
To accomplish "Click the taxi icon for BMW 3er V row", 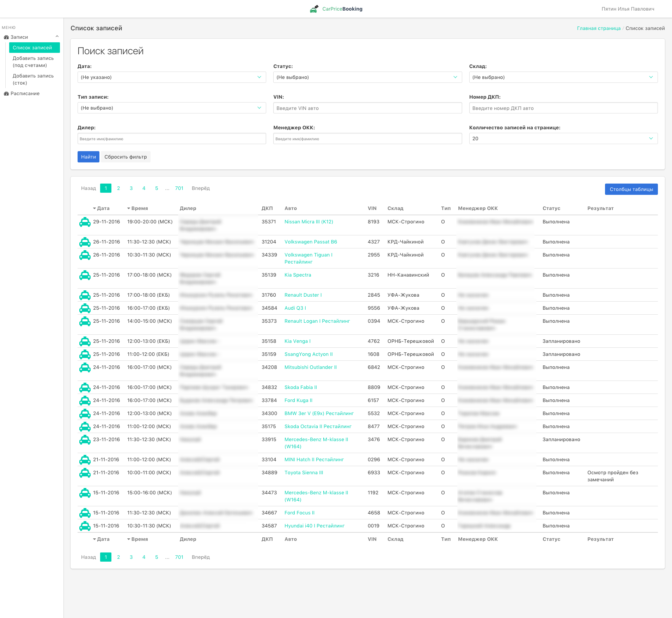I will (x=85, y=414).
